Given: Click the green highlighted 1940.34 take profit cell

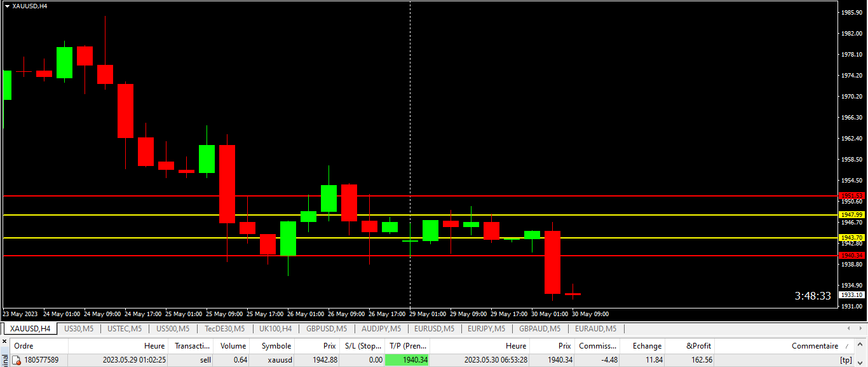Looking at the screenshot, I should pos(407,360).
